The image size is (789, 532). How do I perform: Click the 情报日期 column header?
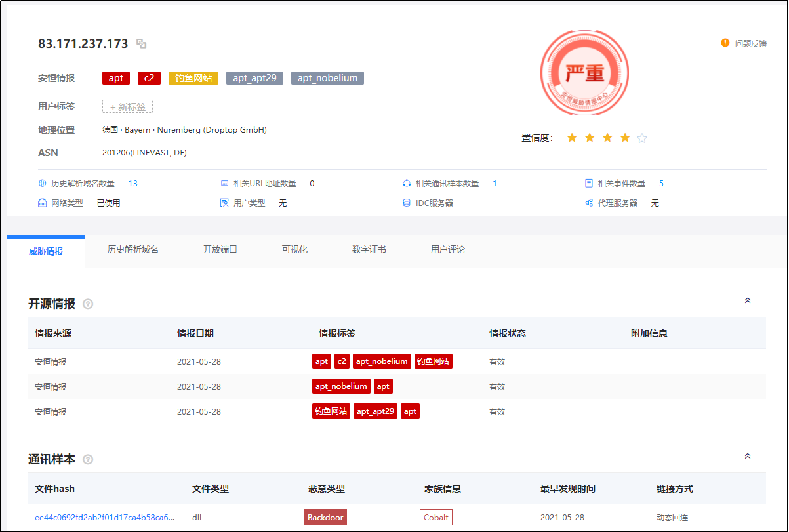[x=195, y=333]
